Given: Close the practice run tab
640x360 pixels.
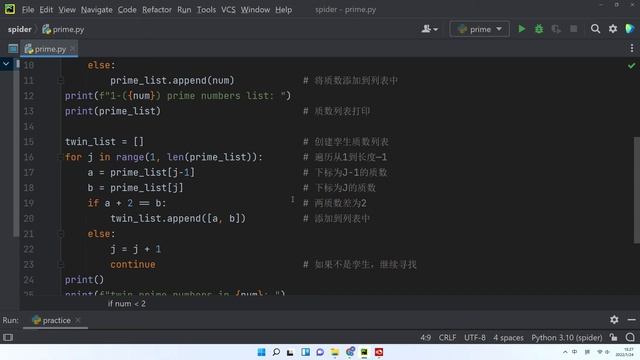Looking at the screenshot, I should (x=78, y=320).
